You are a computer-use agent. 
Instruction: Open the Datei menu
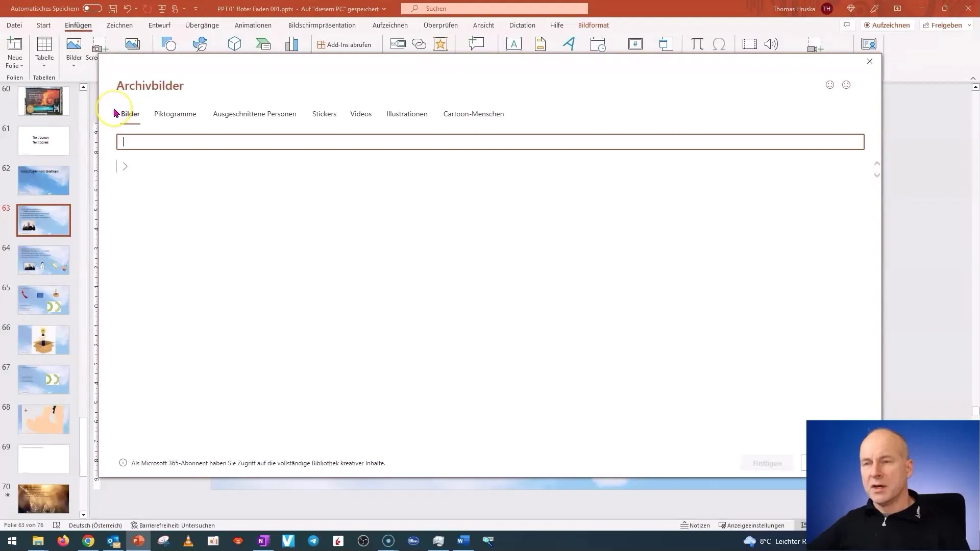tap(14, 25)
